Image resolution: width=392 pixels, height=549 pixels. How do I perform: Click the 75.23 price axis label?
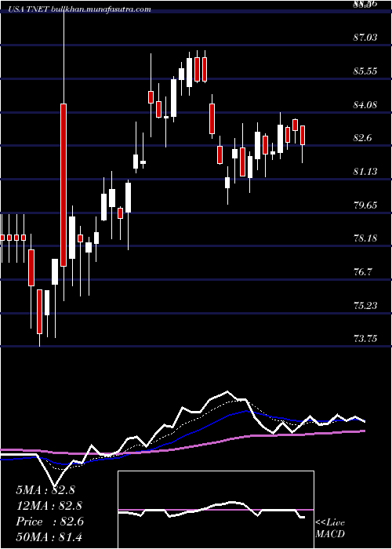365,306
